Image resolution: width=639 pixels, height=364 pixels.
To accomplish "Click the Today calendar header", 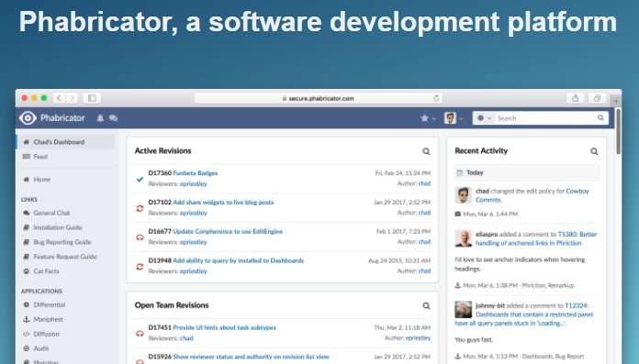I will coord(526,172).
